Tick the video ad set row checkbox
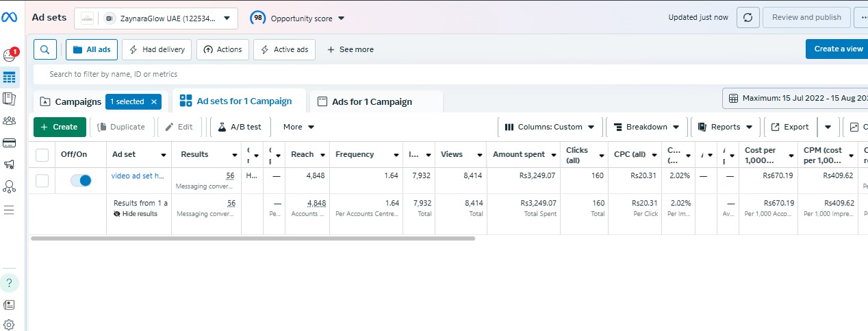 pos(42,180)
